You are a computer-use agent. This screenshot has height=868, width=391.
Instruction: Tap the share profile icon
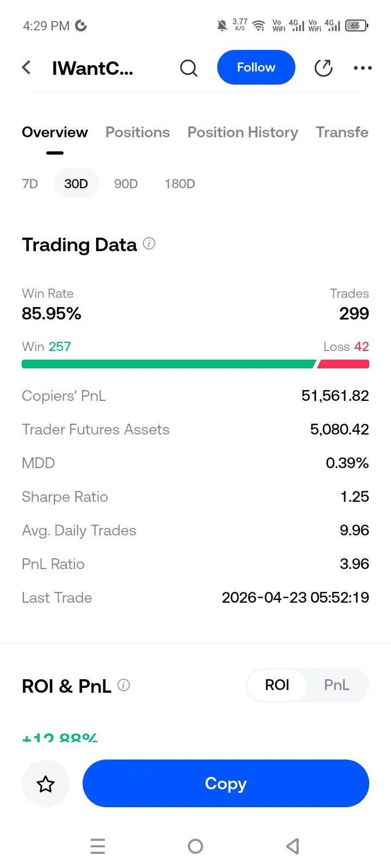coord(324,68)
